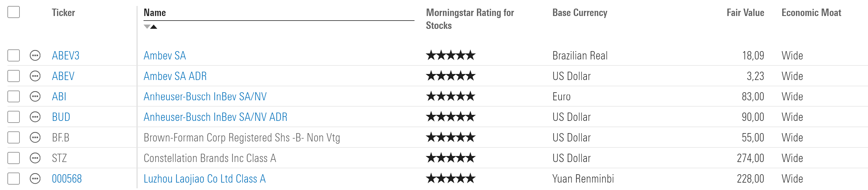The width and height of the screenshot is (868, 190).
Task: Sort by the Fair Value column header
Action: [745, 13]
